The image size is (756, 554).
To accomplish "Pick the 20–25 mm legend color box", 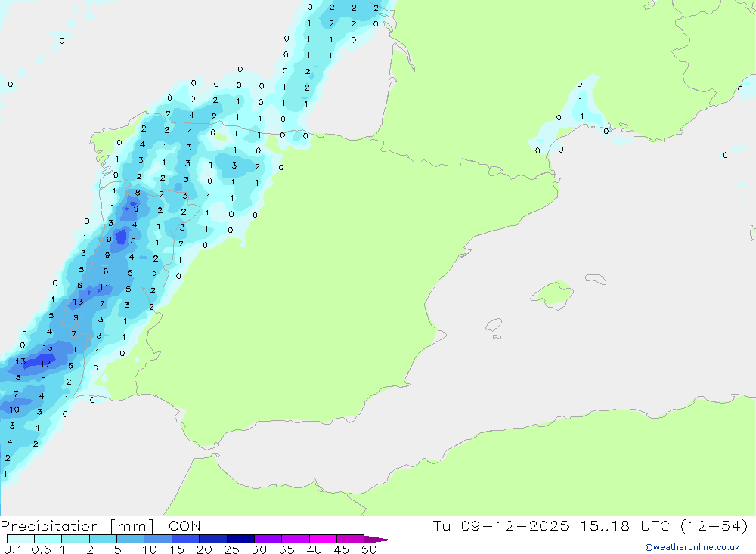I will tap(213, 539).
